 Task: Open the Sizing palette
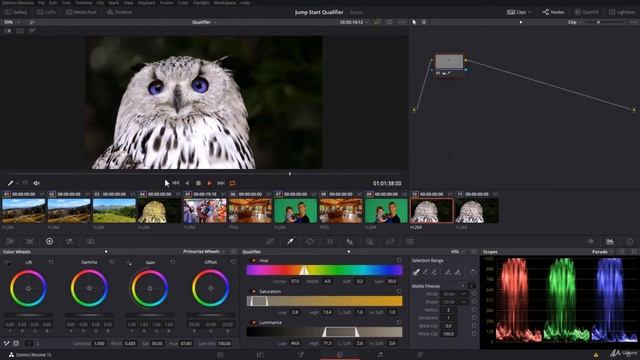pyautogui.click(x=390, y=242)
